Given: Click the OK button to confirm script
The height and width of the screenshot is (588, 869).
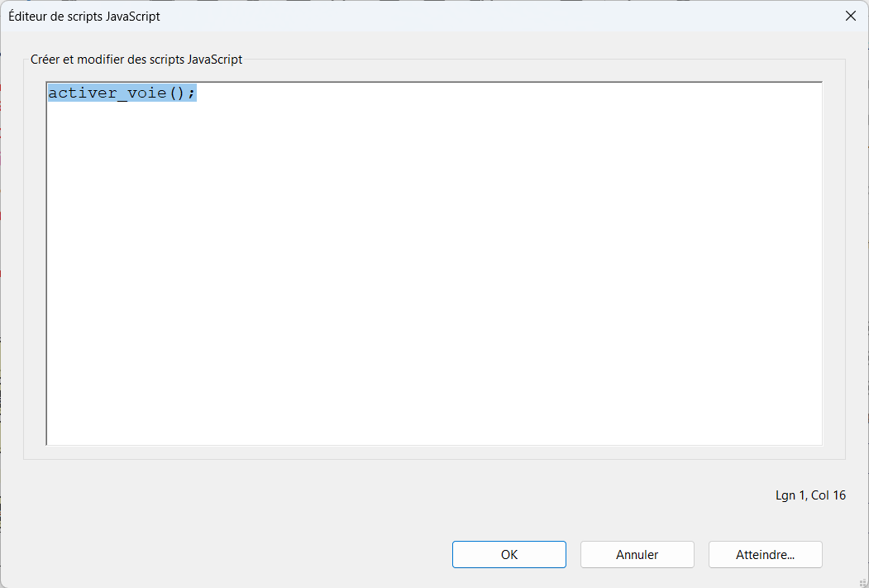Looking at the screenshot, I should tap(509, 554).
